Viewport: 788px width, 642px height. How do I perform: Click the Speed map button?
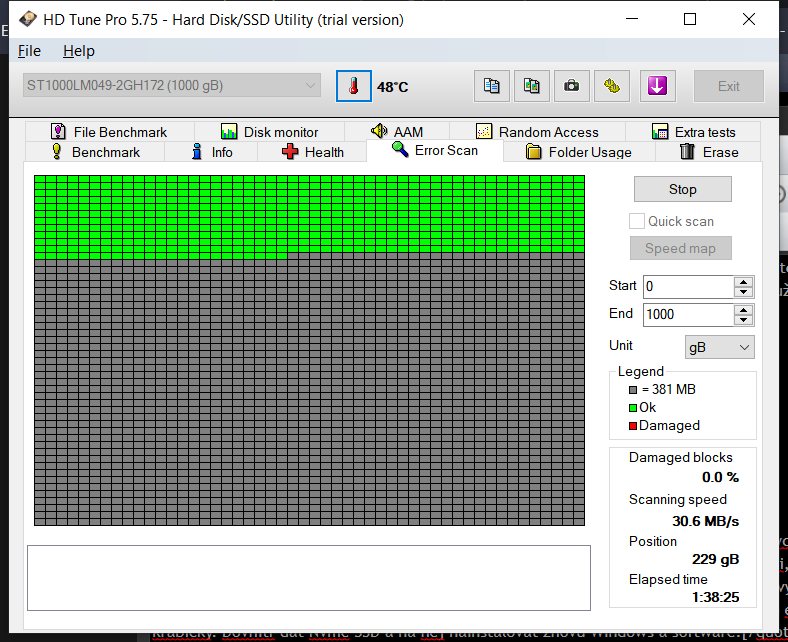(x=680, y=248)
